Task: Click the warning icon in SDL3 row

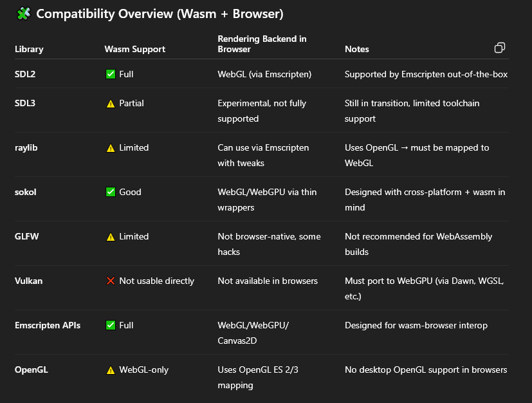Action: coord(111,103)
